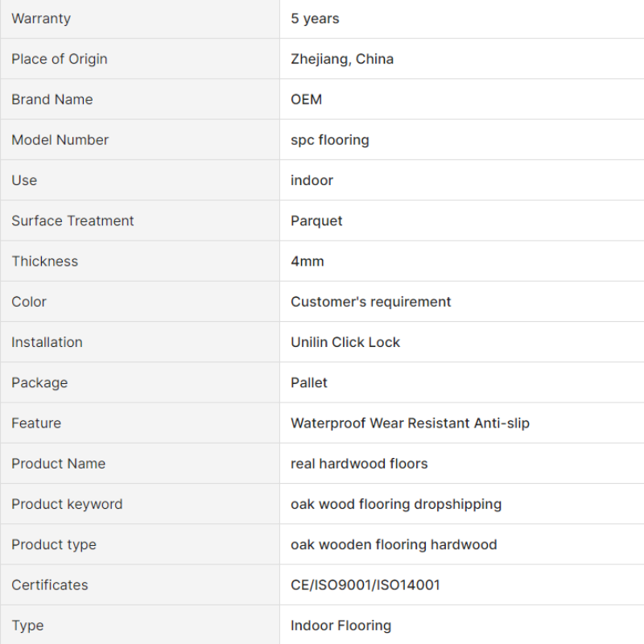Screen dimensions: 644x644
Task: Click 'Waterproof Wear Resistant Anti-slip' feature text
Action: click(411, 423)
